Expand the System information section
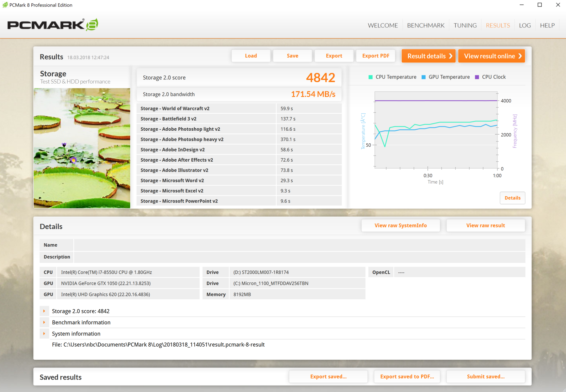The height and width of the screenshot is (392, 566). coord(44,334)
